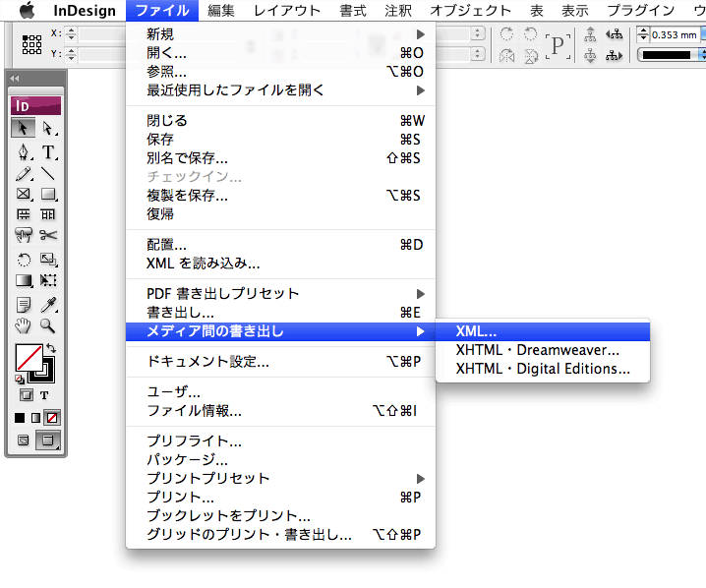
Task: Select the Gradient Swatch tool
Action: [x=24, y=280]
